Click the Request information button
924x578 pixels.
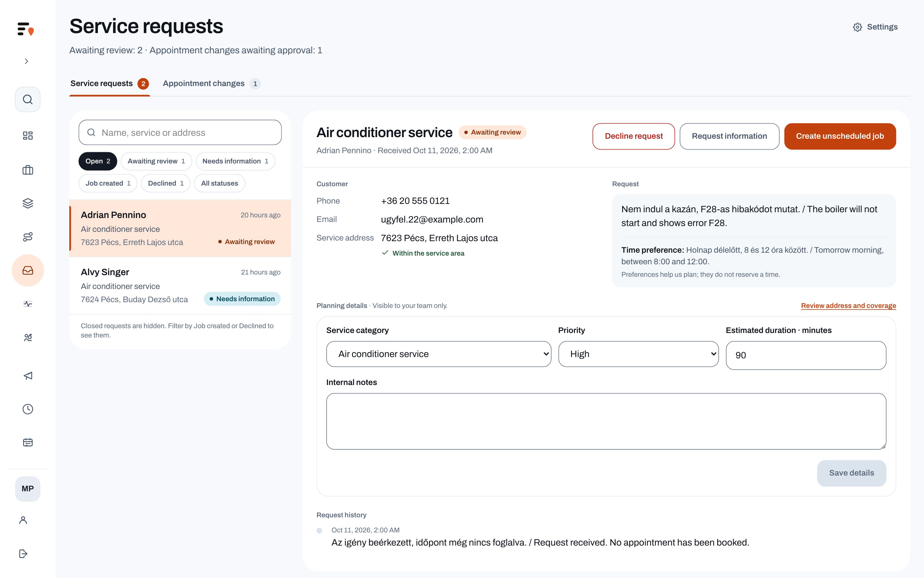(729, 136)
